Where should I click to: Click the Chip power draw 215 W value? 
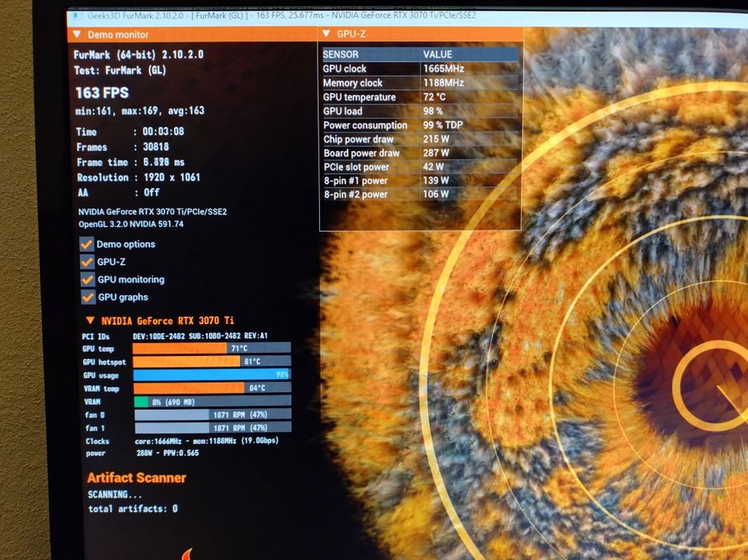click(437, 139)
